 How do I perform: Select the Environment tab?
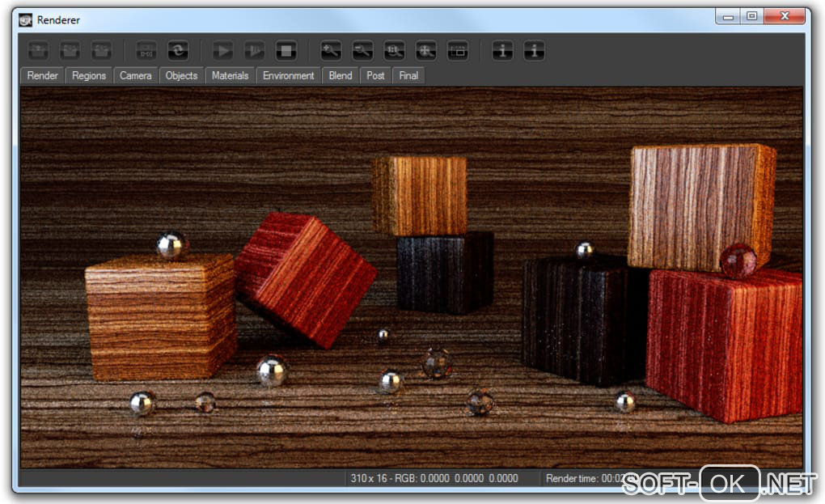coord(288,76)
